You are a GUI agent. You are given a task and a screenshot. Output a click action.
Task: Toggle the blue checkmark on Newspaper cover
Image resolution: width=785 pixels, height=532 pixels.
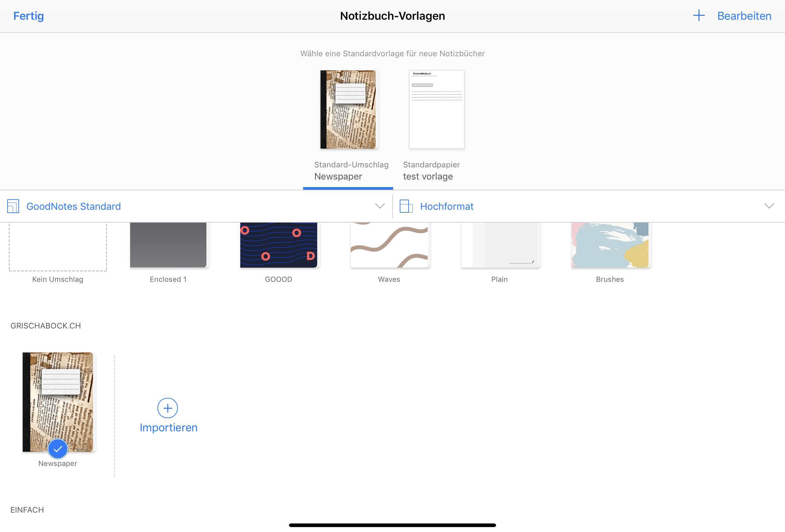pyautogui.click(x=58, y=448)
